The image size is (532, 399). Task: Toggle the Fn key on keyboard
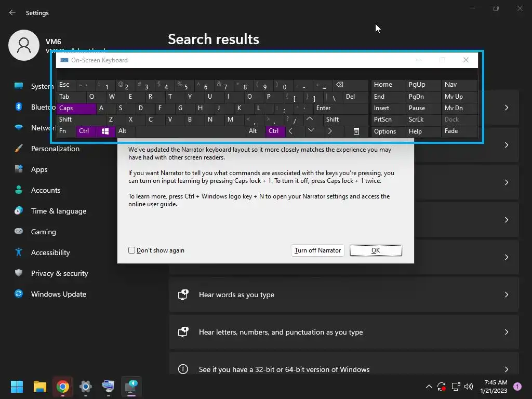pos(66,131)
